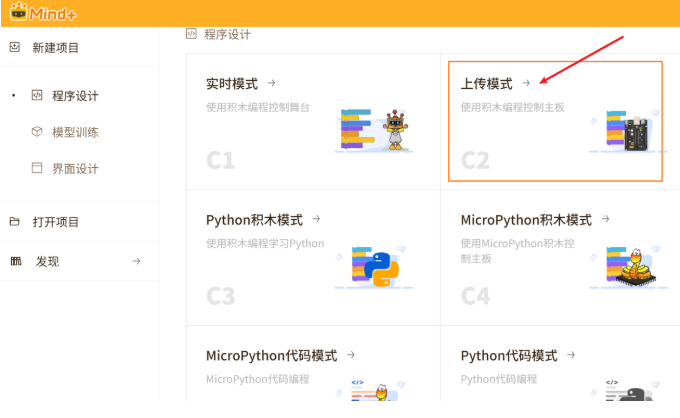Screen dimensions: 680x418
Task: Click arrow next to 上传模式
Action: pos(526,83)
